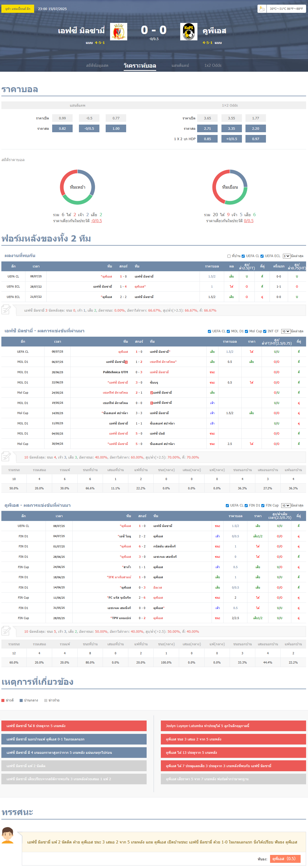
Task: Uncheck FIN Cup filter checkbox
Action: [263, 505]
